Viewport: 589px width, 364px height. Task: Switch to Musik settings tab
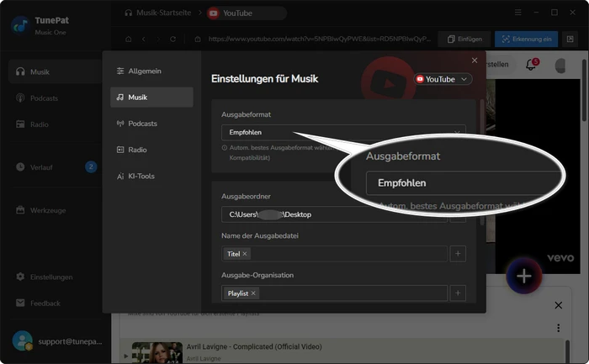151,98
